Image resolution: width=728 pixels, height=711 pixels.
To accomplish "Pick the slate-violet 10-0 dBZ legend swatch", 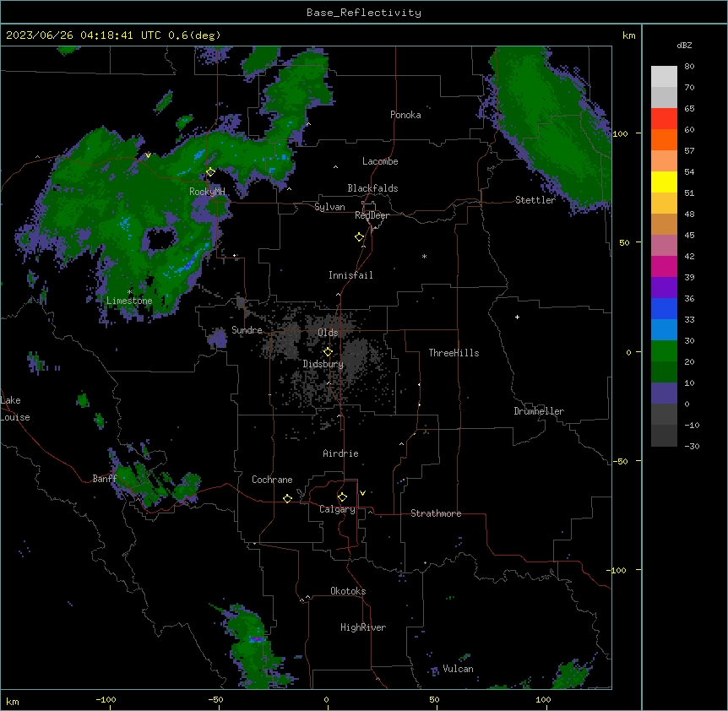I will tap(664, 393).
